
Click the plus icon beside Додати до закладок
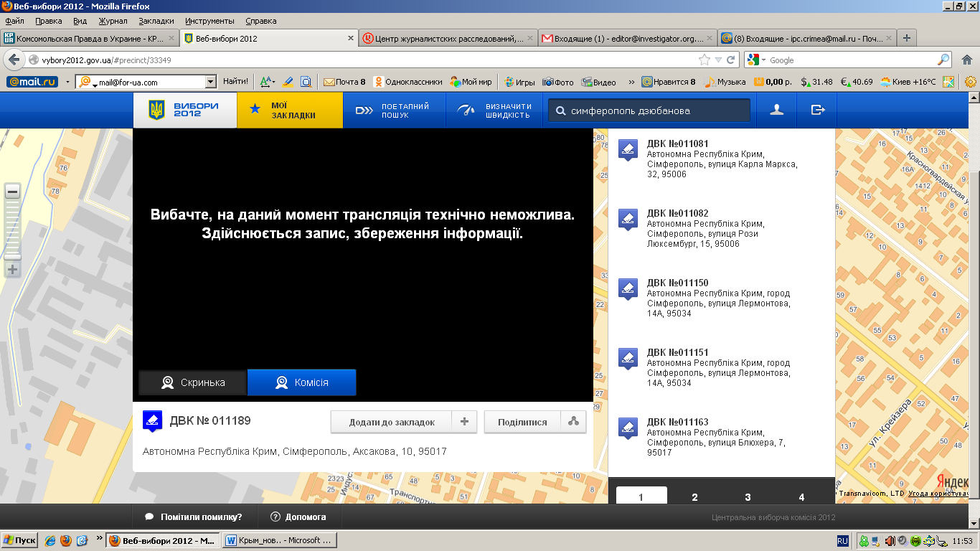click(x=464, y=422)
